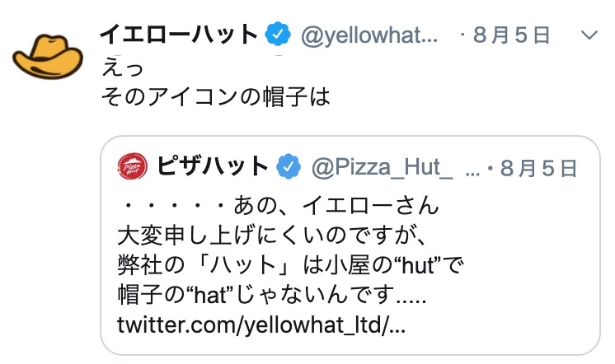Click the quoted line mentioning 小屋の“hut”
The width and height of the screenshot is (615, 364).
pyautogui.click(x=291, y=265)
